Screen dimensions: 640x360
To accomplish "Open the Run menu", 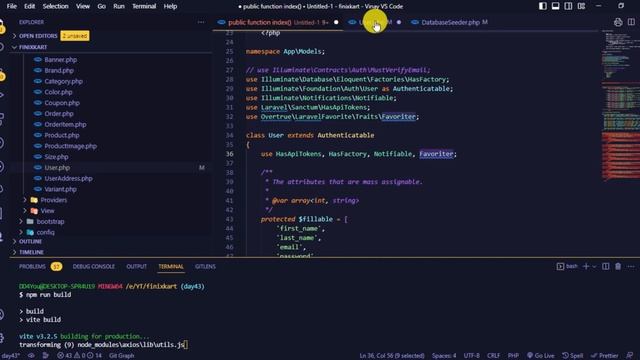I will click(x=119, y=6).
